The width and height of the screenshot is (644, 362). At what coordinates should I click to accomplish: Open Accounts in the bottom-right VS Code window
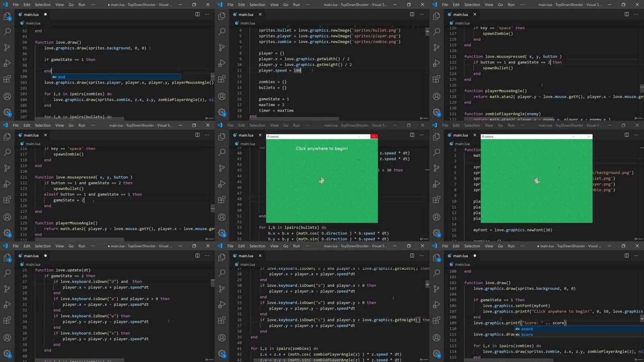(x=436, y=338)
